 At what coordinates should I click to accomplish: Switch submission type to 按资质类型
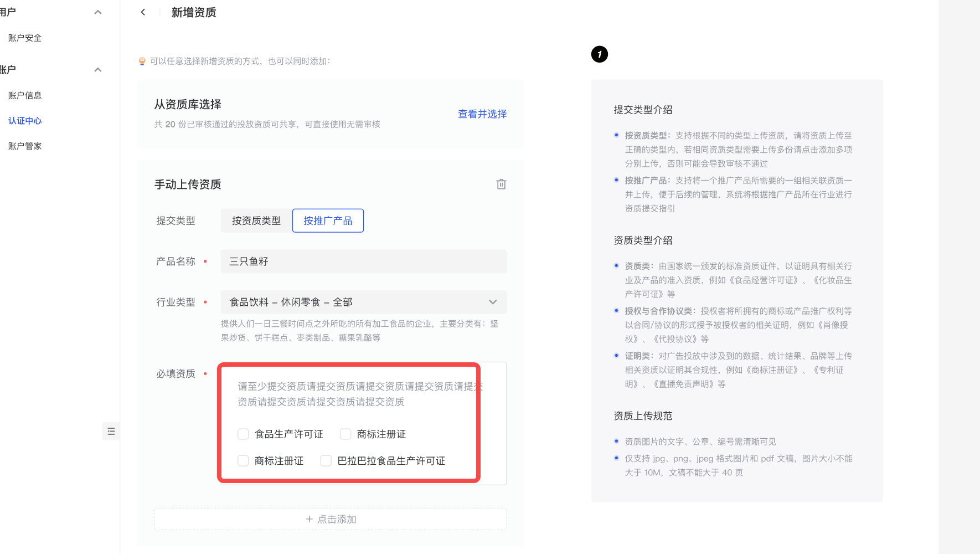tap(256, 220)
